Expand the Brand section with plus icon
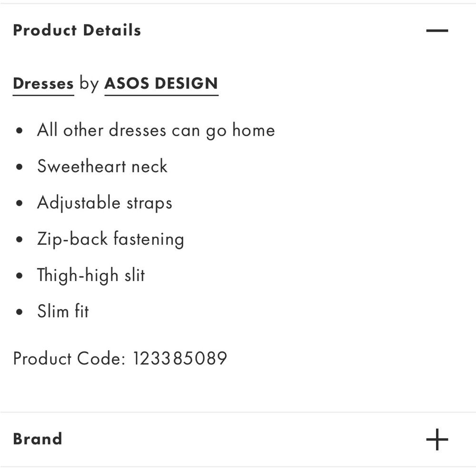476x476 pixels. (437, 439)
